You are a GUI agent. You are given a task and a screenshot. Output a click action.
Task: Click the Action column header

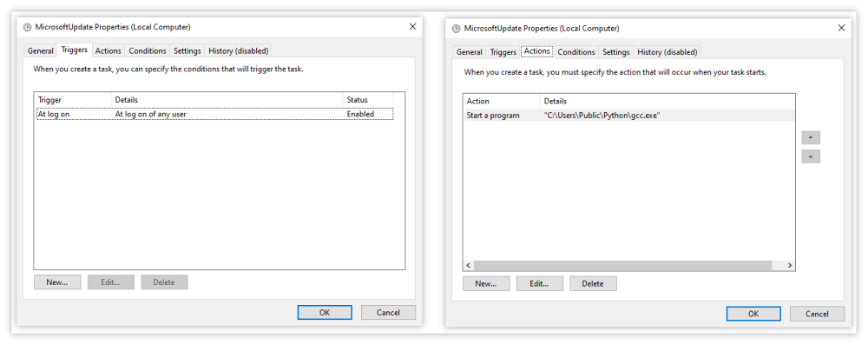502,101
